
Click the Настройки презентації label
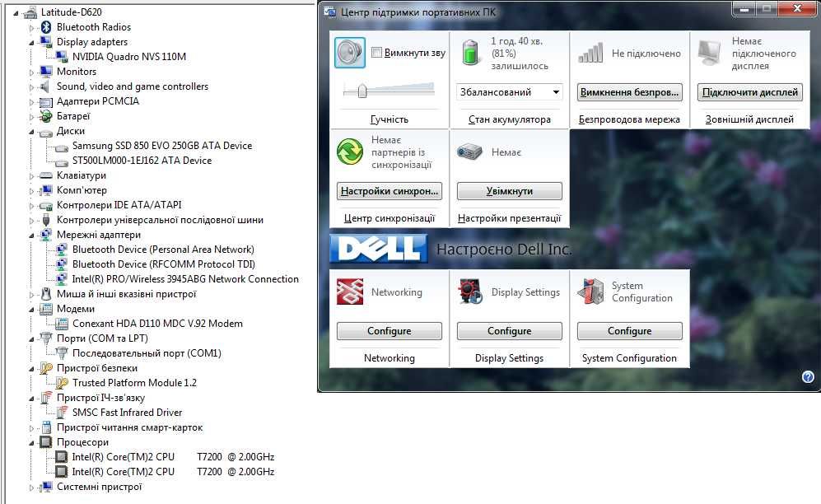(x=510, y=218)
